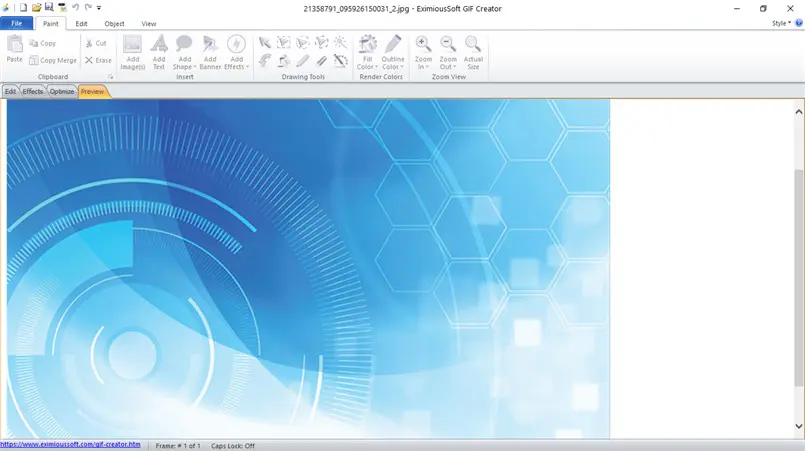Select the arrow pointer drawing tool
Screen dimensions: 805x451
[x=264, y=43]
